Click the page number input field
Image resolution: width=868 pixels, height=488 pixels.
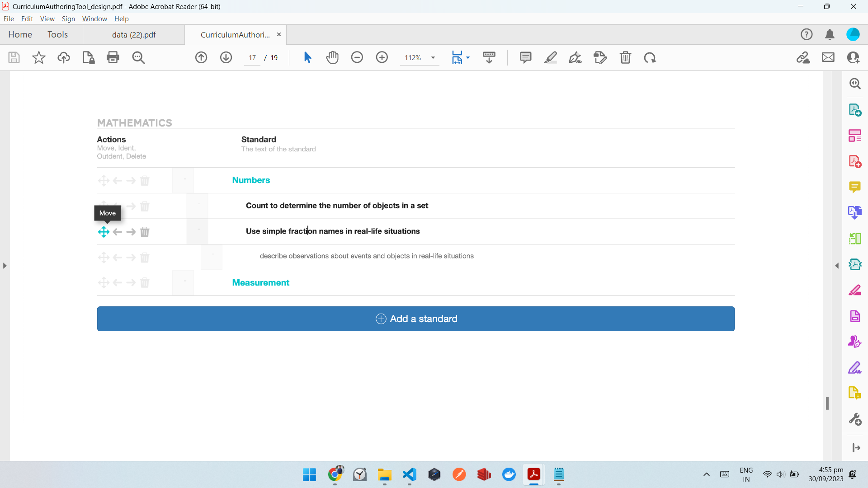(x=252, y=57)
